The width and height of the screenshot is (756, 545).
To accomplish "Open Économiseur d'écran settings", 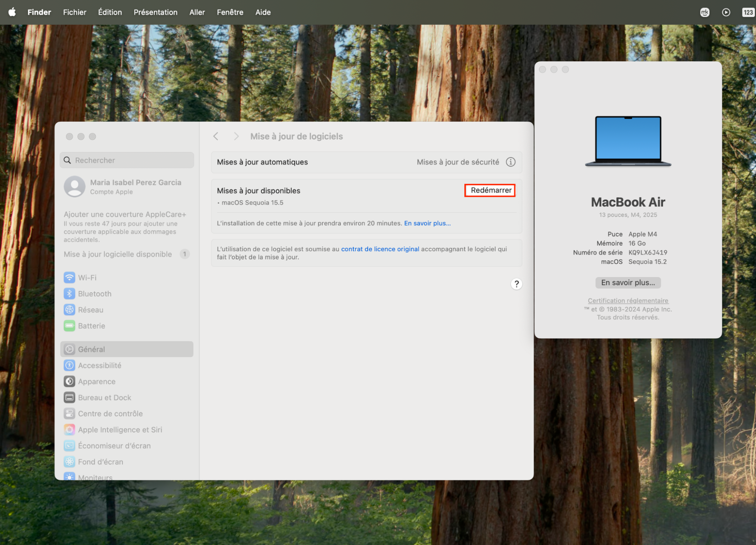I will (114, 446).
